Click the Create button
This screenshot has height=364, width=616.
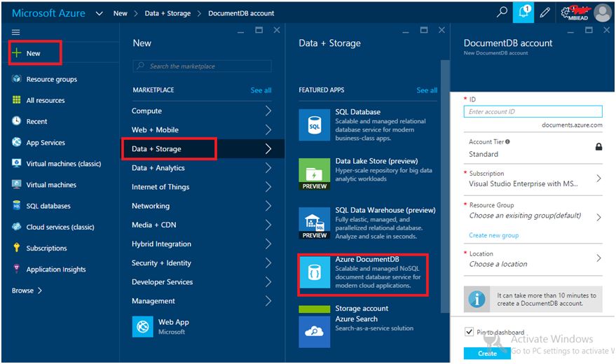(x=487, y=353)
